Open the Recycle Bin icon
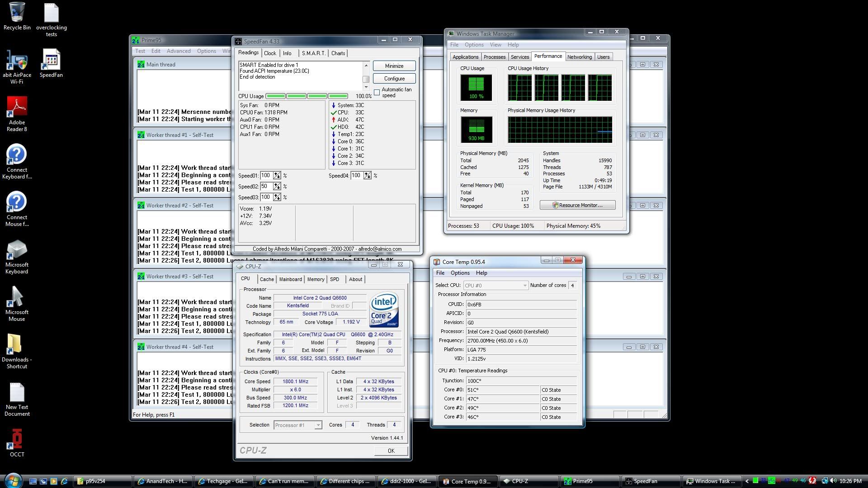This screenshot has height=488, width=868. (x=17, y=13)
